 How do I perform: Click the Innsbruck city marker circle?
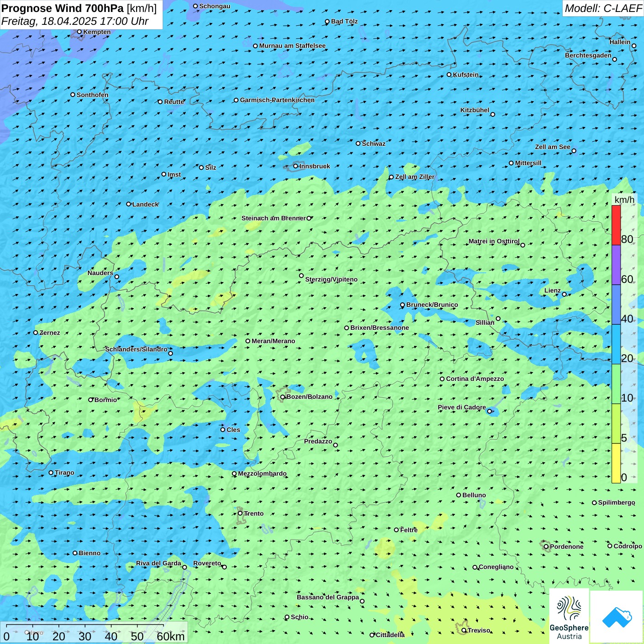click(x=295, y=166)
